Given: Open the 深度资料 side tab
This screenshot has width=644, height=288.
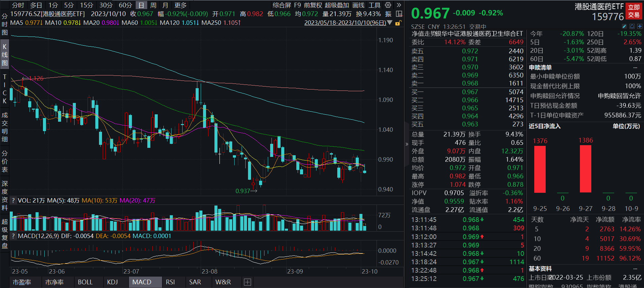Looking at the screenshot, I should (5, 196).
